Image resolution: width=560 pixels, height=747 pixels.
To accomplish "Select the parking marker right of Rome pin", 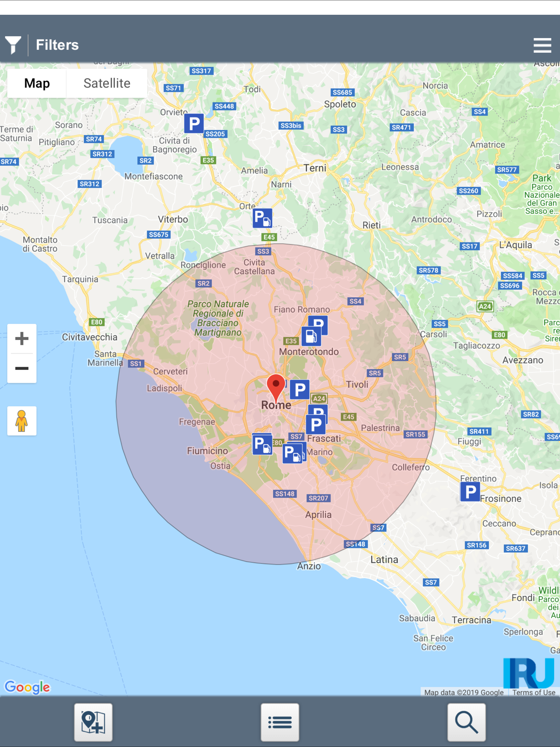I will click(300, 390).
